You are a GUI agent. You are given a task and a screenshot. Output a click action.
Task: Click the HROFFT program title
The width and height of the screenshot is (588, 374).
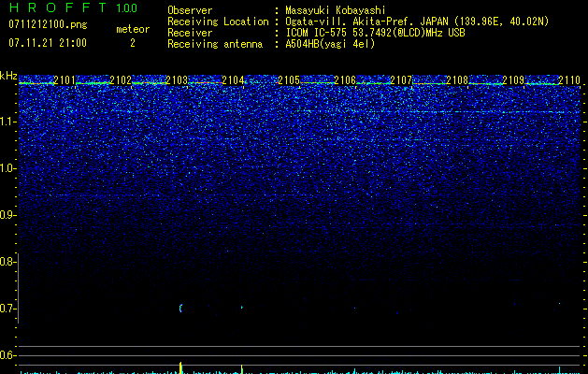click(58, 7)
